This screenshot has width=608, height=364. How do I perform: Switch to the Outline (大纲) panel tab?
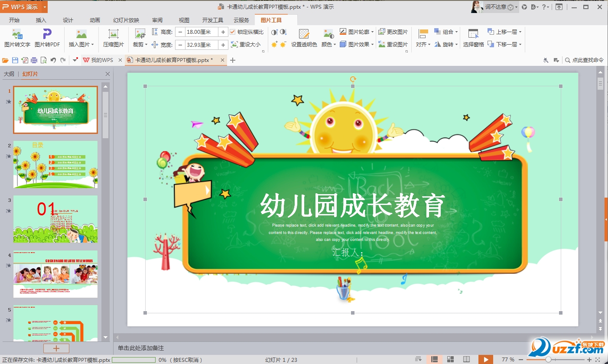(x=9, y=74)
